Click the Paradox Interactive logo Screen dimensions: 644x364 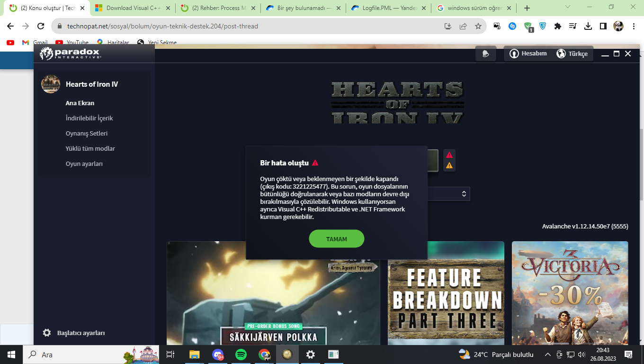point(70,53)
